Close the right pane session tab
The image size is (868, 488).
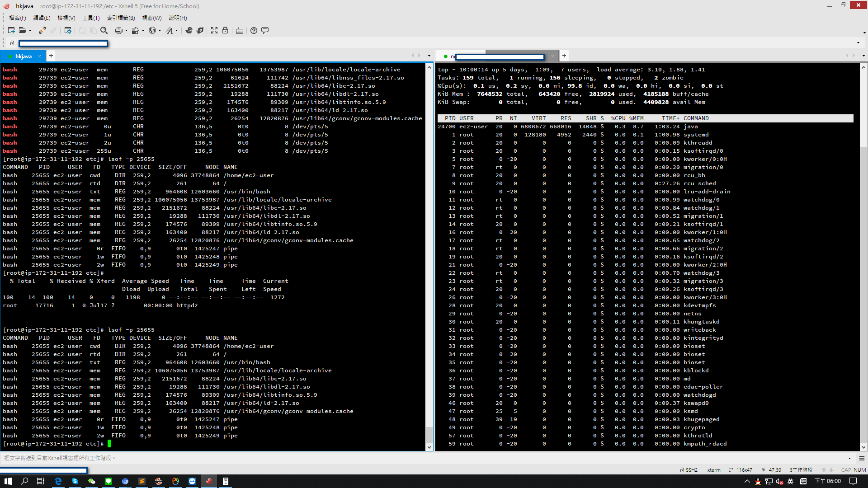[x=552, y=56]
